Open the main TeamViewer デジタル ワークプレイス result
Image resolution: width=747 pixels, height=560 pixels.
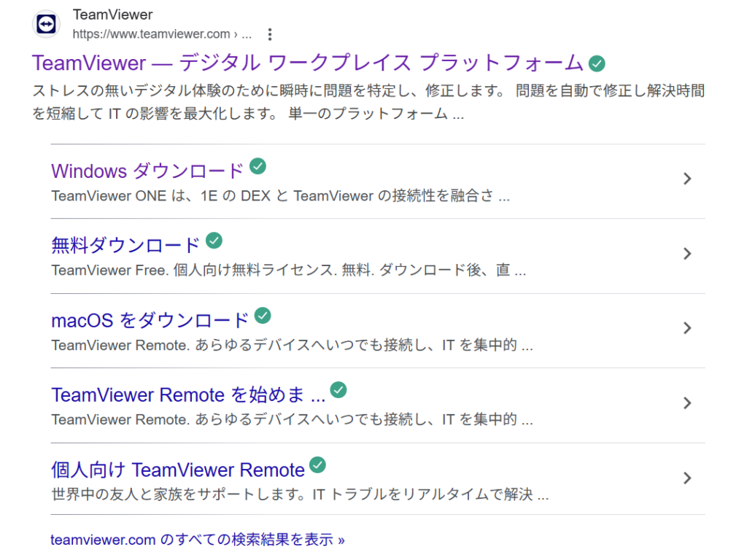point(308,63)
